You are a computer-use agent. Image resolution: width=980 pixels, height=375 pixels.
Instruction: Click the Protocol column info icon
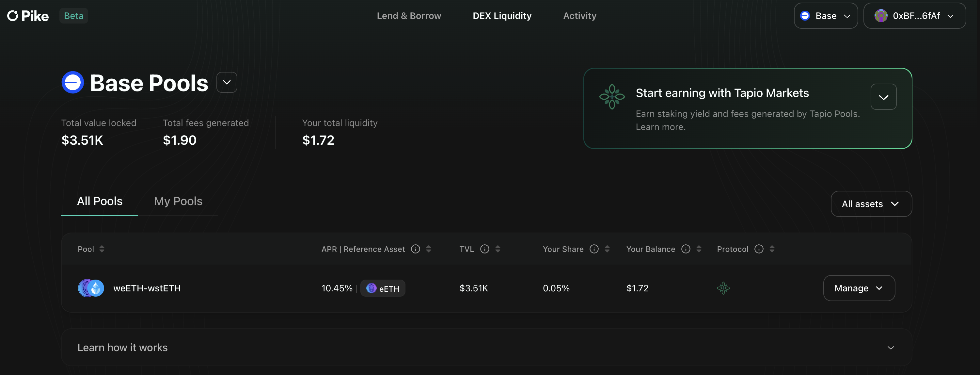pyautogui.click(x=759, y=249)
